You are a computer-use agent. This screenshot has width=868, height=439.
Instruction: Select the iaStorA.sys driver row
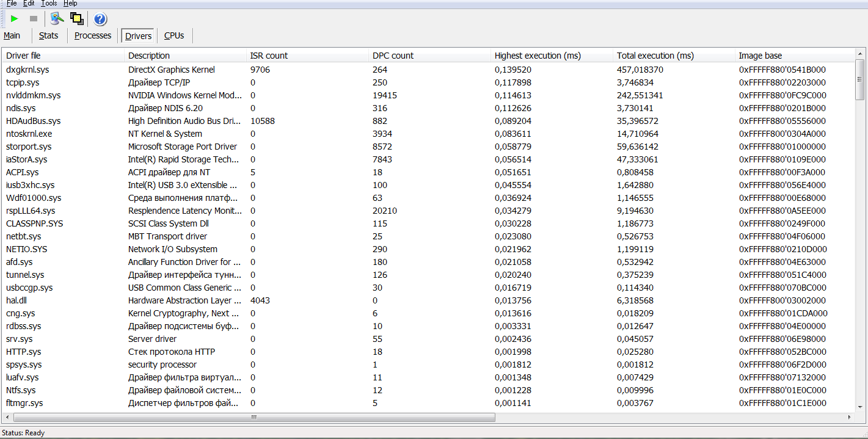click(x=428, y=159)
